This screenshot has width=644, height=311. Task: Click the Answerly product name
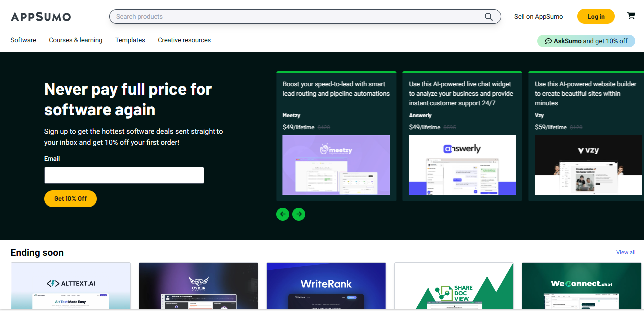pyautogui.click(x=421, y=115)
